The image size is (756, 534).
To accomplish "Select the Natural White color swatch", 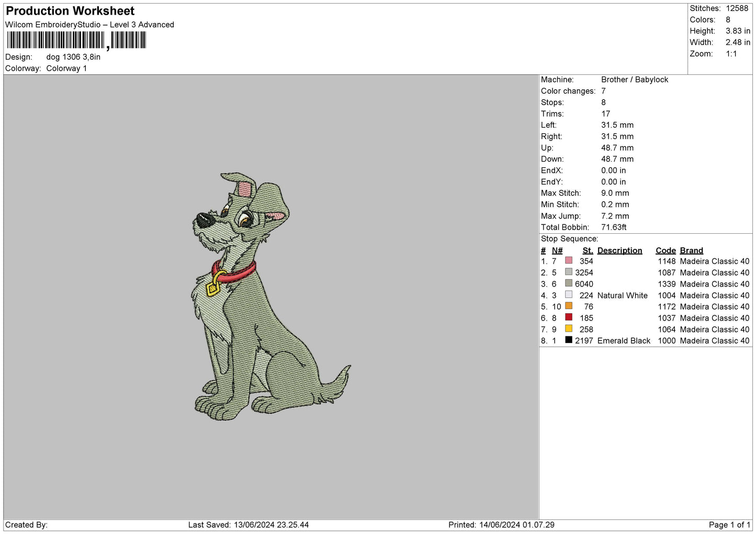I will [569, 294].
